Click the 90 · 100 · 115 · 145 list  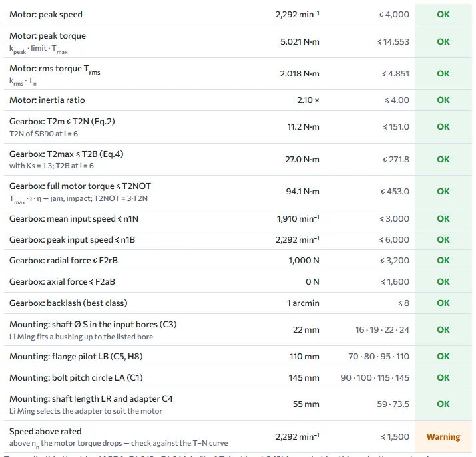[x=375, y=378]
